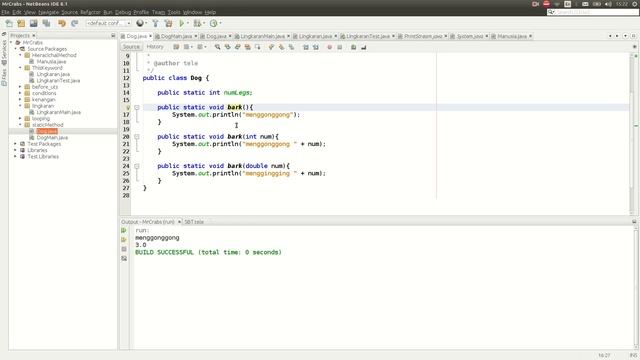Open the tab list dropdown button in editor

(625, 36)
